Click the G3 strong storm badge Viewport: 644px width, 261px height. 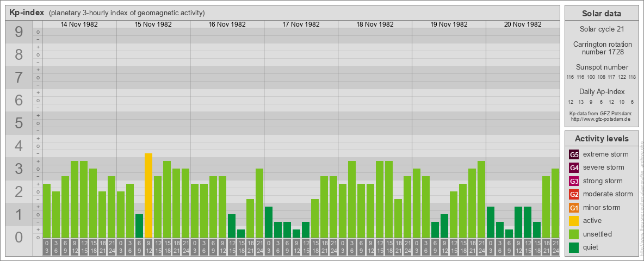point(574,181)
